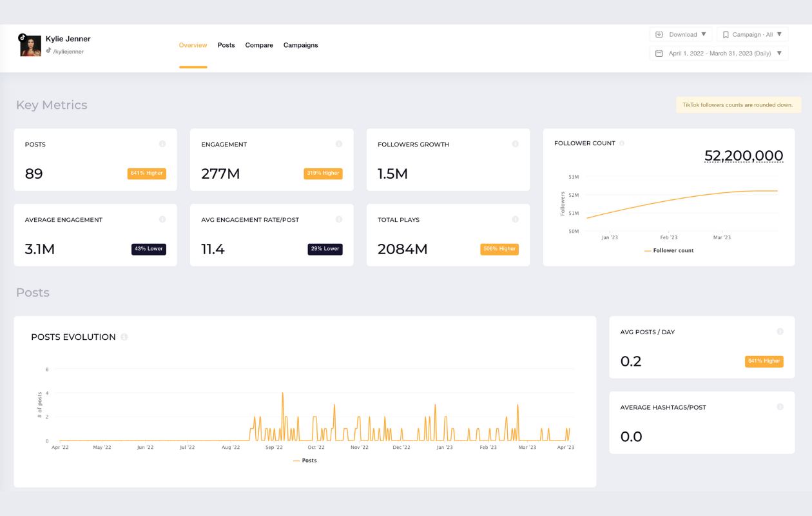The height and width of the screenshot is (516, 812).
Task: Open the Campaigns tab
Action: point(301,45)
